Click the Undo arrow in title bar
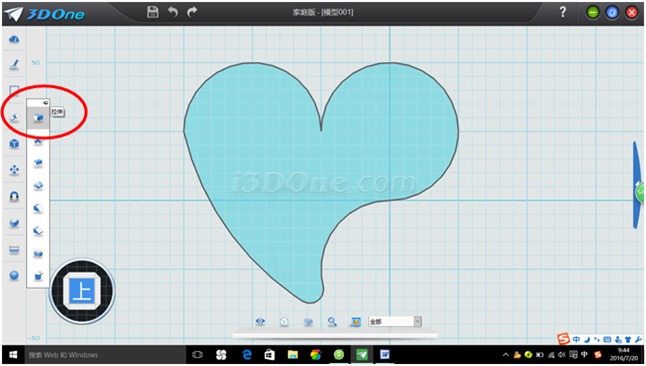The width and height of the screenshot is (646, 366). tap(173, 12)
